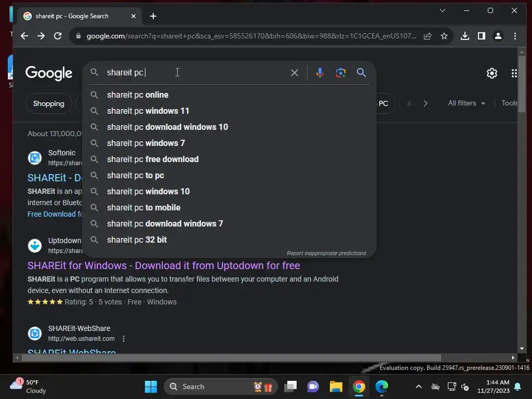Screen dimensions: 532x399
Task: Choose suggestion shareit pc 32 bit
Action: [229, 240]
